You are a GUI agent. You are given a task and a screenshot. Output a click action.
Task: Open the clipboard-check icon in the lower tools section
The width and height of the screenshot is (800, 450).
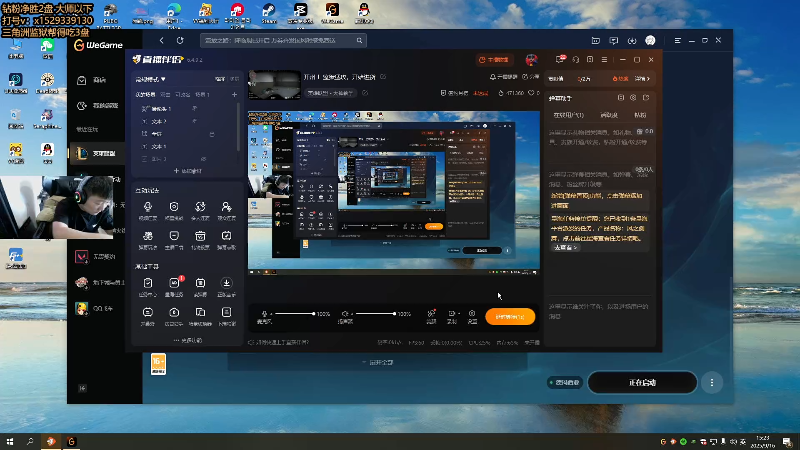click(147, 283)
